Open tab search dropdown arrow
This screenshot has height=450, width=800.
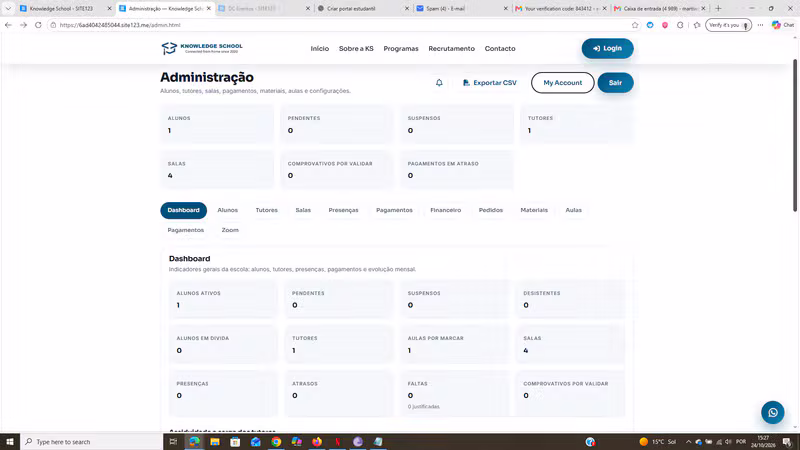(x=8, y=9)
